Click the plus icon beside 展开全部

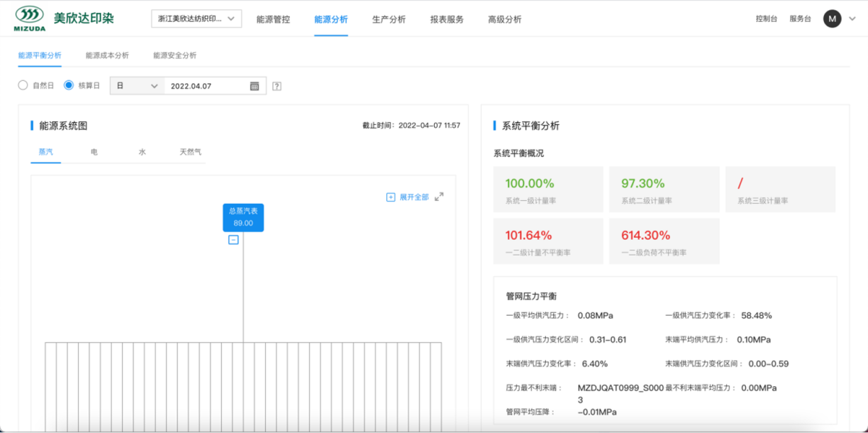[390, 197]
